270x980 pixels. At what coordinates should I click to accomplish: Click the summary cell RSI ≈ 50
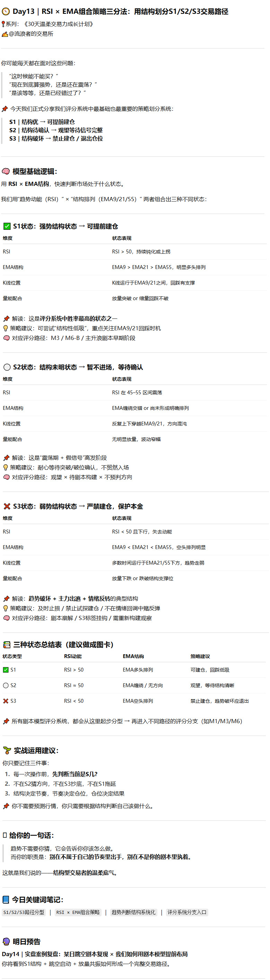click(73, 685)
